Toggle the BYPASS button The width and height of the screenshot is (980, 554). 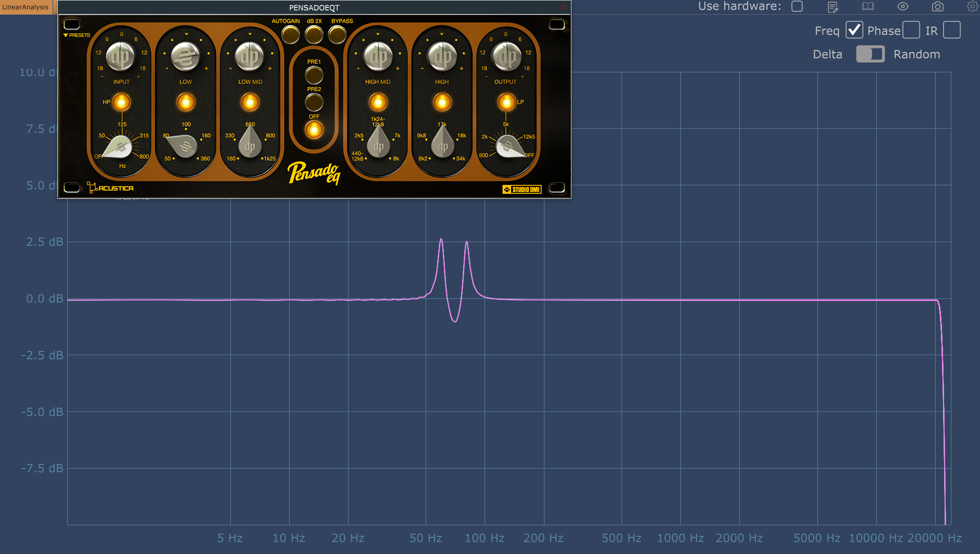coord(338,34)
